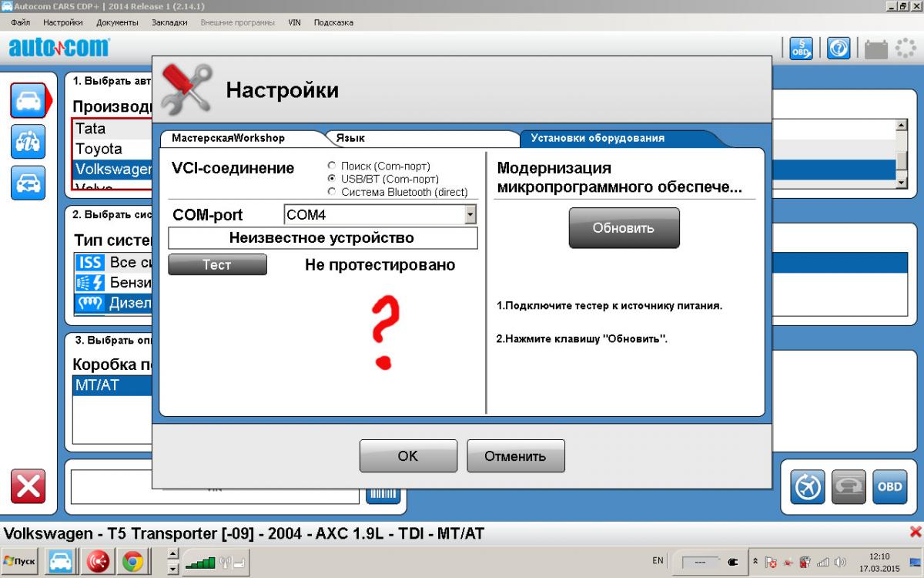924x578 pixels.
Task: Click the autocom logo
Action: [59, 48]
